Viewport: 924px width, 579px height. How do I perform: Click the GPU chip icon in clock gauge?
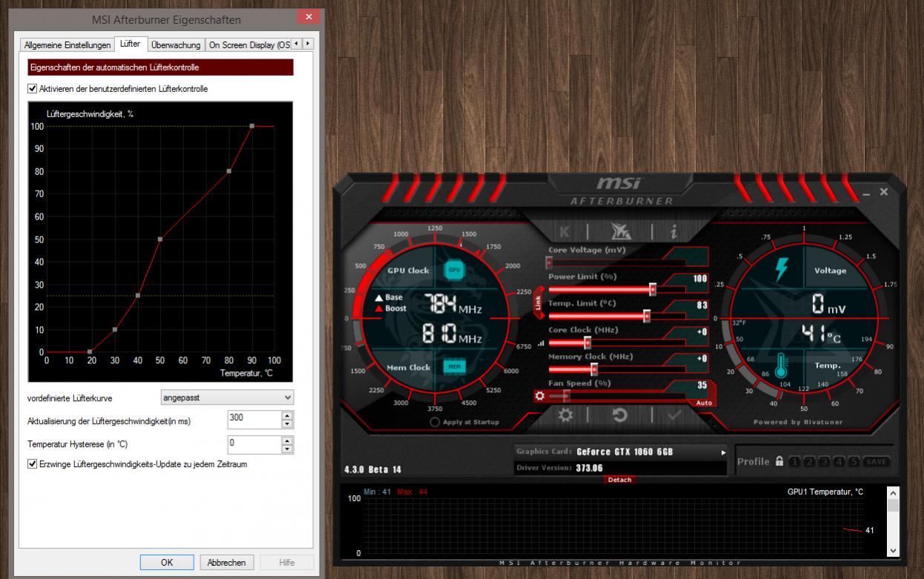[x=455, y=271]
